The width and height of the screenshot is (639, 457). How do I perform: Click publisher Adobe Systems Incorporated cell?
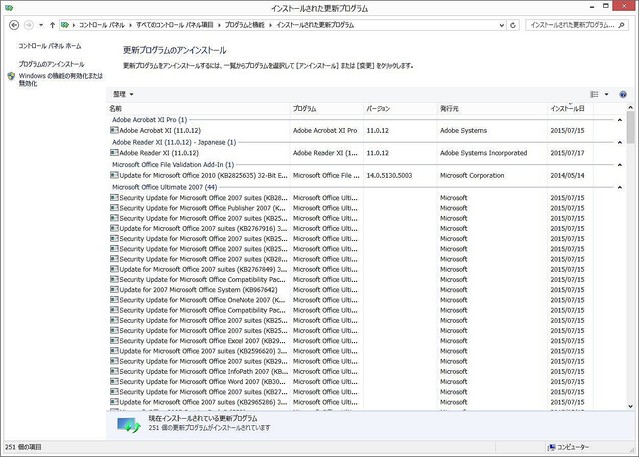point(483,153)
